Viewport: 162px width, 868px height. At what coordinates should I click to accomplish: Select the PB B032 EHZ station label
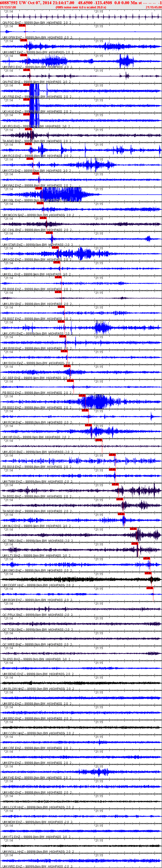click(x=37, y=393)
